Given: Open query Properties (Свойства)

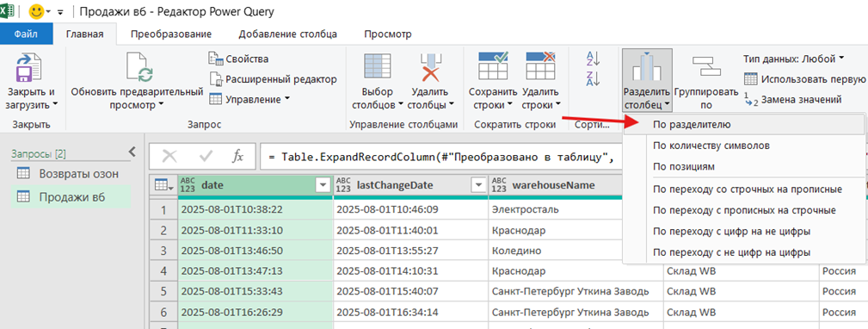Looking at the screenshot, I should coord(238,59).
